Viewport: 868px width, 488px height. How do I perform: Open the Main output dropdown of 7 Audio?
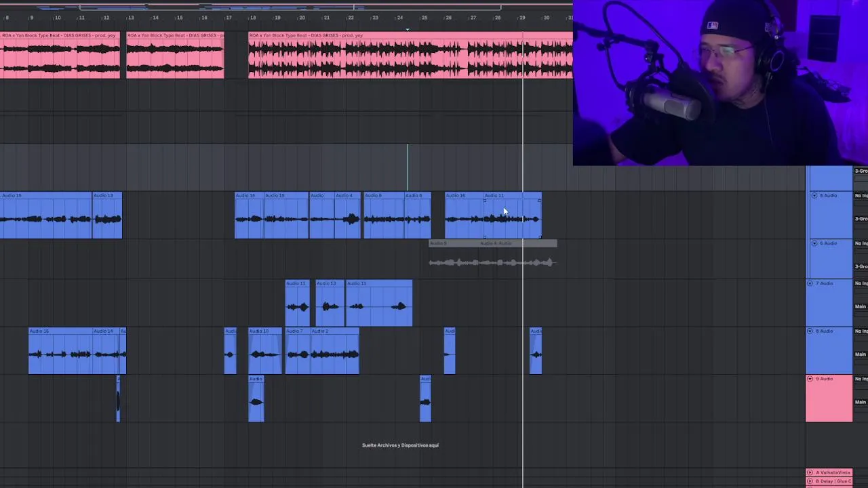coord(861,306)
